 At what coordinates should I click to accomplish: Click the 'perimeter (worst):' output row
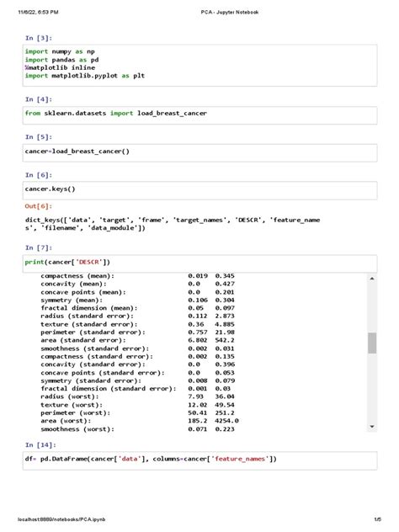pyautogui.click(x=137, y=413)
